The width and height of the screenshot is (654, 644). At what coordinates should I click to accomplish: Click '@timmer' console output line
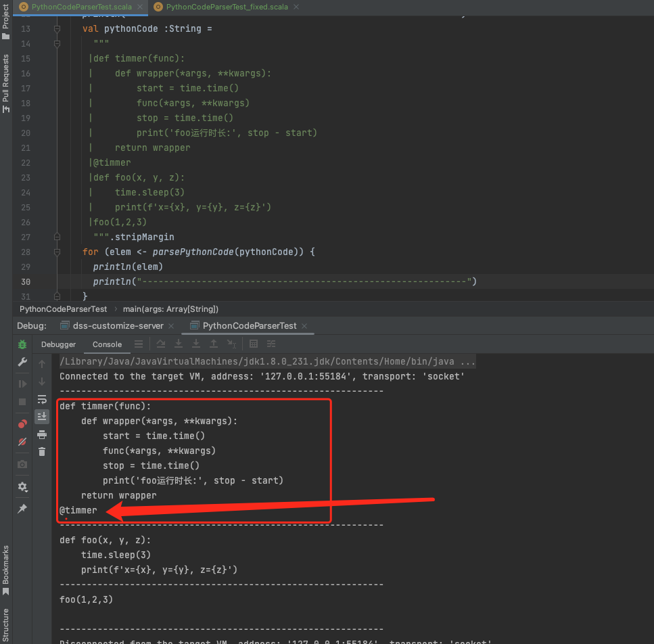pos(78,510)
